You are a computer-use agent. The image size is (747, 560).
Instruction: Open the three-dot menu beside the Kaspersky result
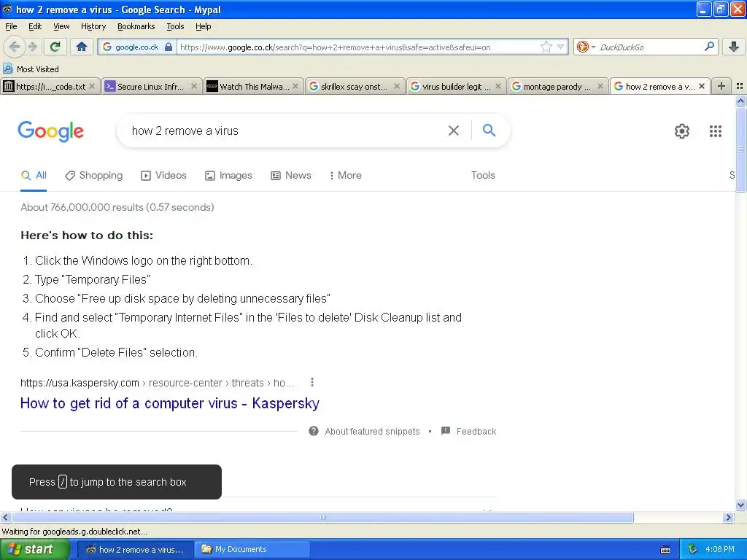pyautogui.click(x=312, y=382)
